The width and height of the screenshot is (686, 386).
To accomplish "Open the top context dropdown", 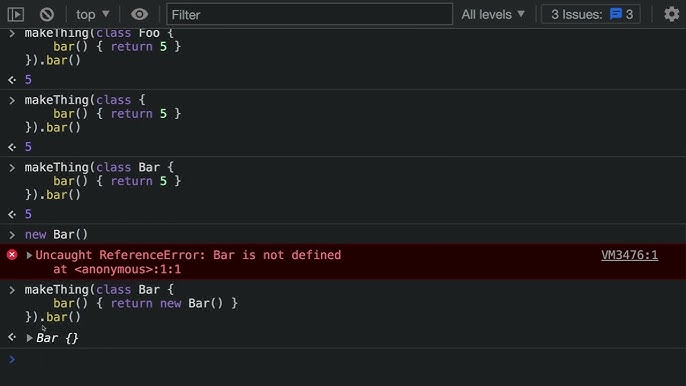I will 92,14.
